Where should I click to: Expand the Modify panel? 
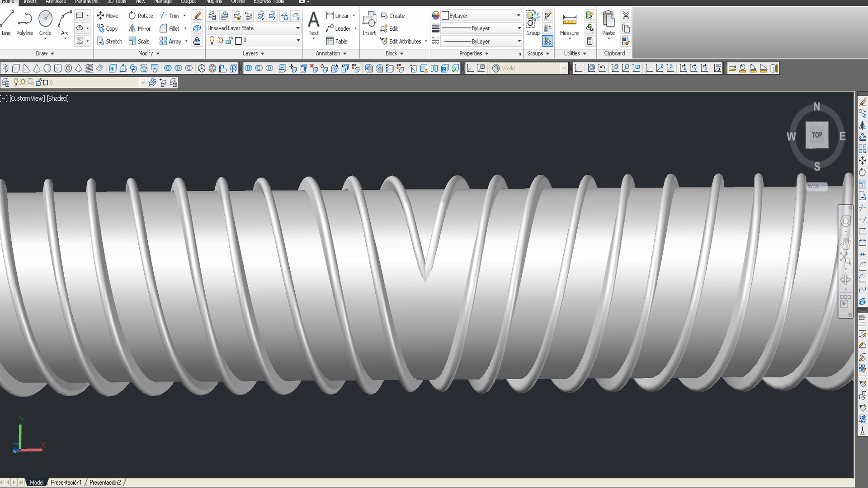[x=149, y=53]
